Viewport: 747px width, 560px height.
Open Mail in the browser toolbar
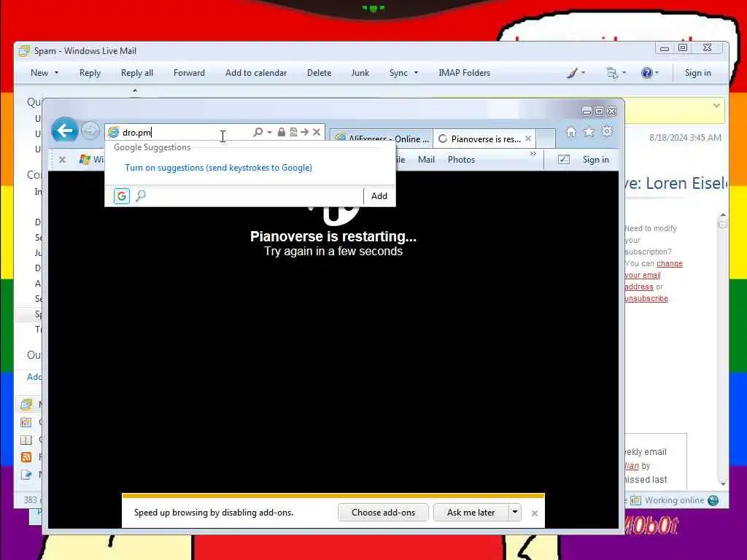[426, 160]
